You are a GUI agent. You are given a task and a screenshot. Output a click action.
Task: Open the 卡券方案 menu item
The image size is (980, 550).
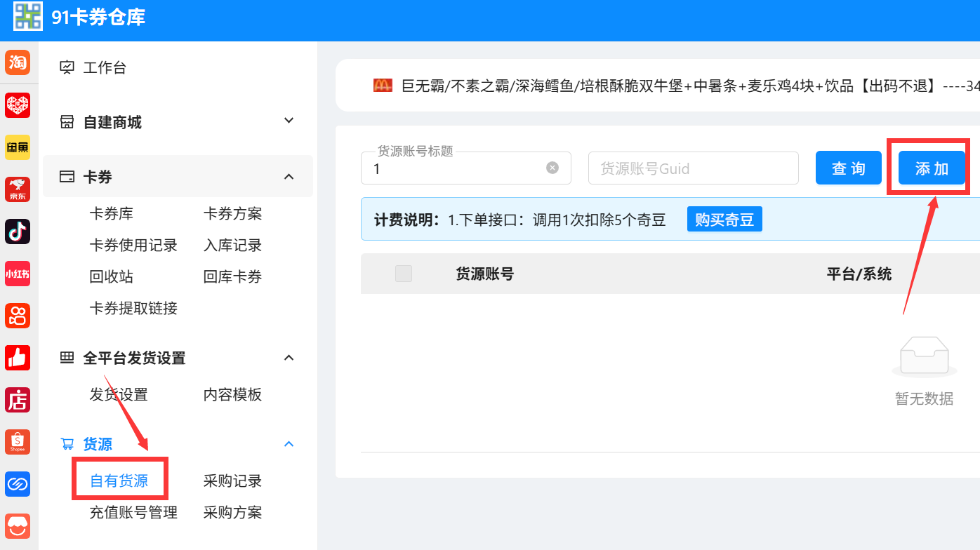[x=233, y=213]
